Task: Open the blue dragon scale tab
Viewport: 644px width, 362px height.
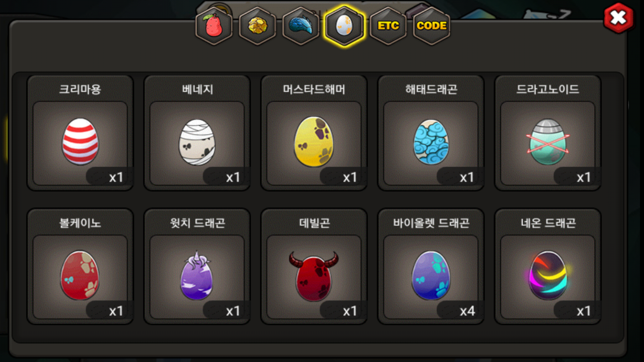Action: coord(301,26)
